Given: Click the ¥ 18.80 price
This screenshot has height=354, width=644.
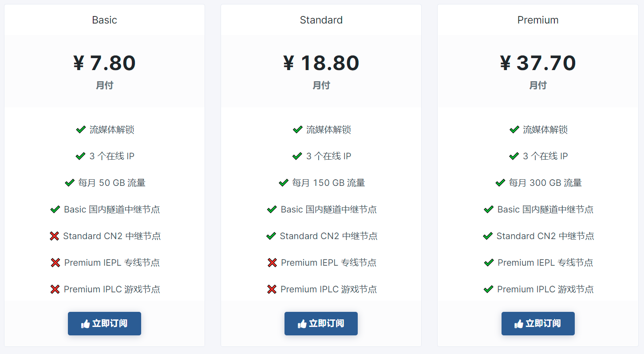Looking at the screenshot, I should (x=321, y=63).
